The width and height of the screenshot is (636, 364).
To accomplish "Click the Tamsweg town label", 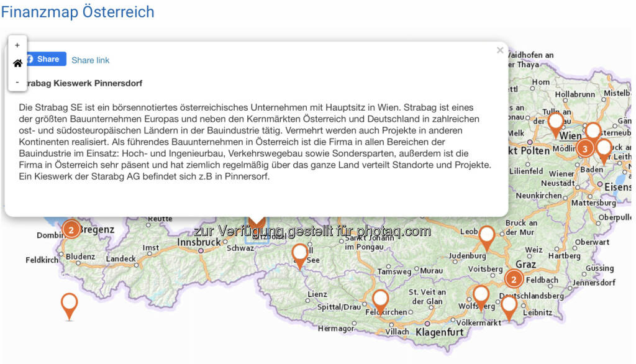I will coord(394,271).
